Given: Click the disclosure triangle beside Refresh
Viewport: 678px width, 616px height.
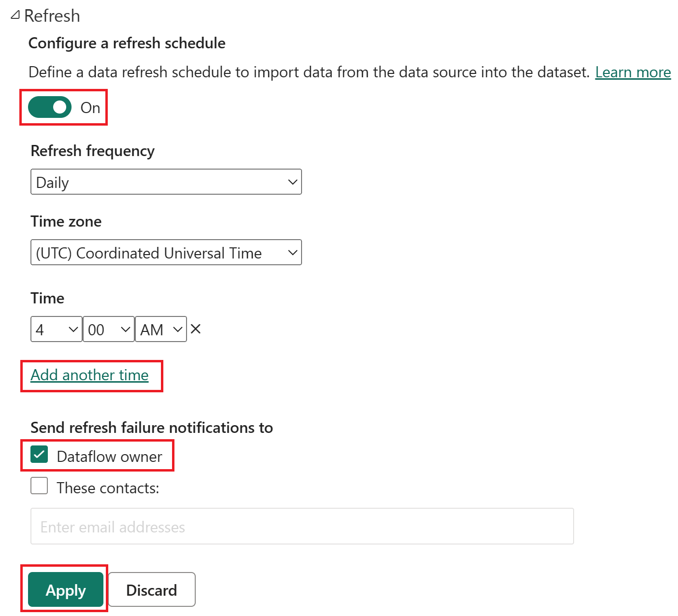Looking at the screenshot, I should (x=14, y=14).
